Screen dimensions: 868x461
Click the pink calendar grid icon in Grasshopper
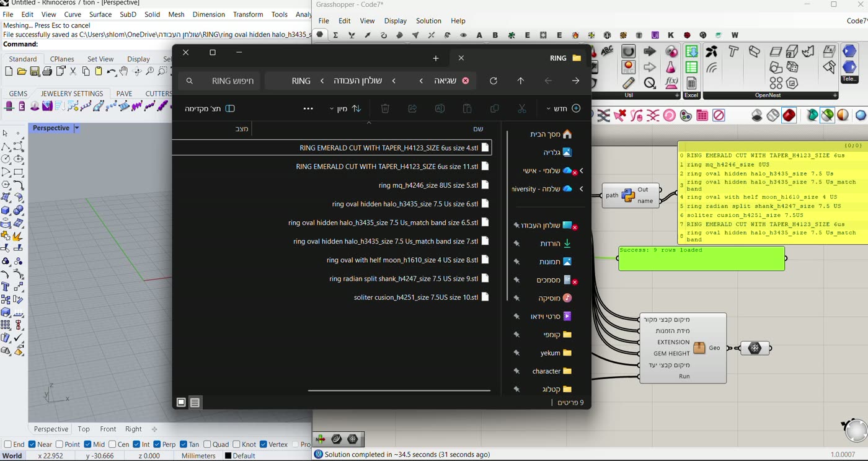tap(702, 115)
